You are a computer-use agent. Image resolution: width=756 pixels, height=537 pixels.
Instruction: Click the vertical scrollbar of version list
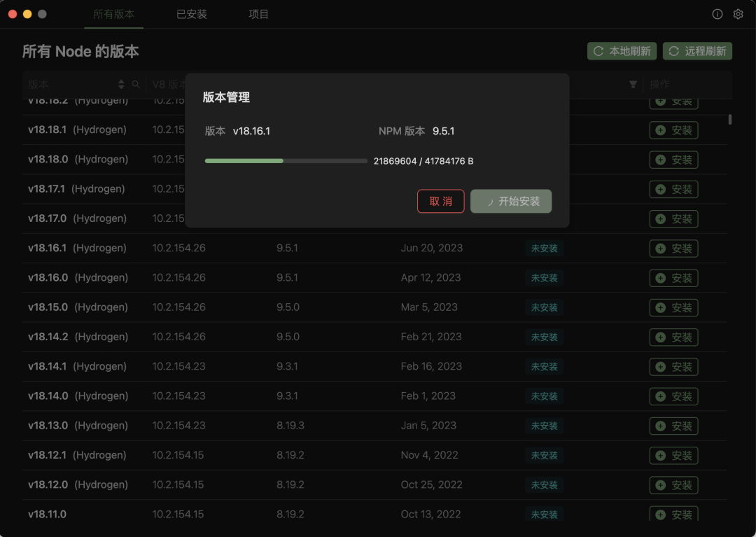[x=730, y=120]
